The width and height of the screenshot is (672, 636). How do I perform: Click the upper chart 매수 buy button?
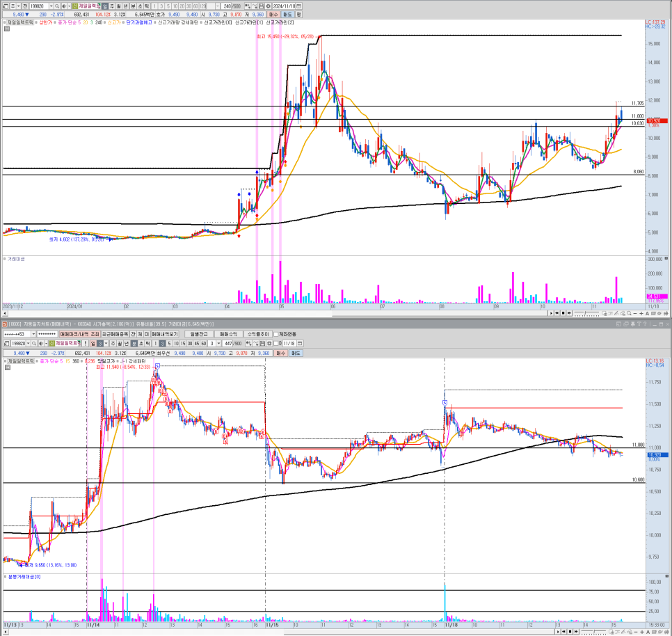[x=273, y=15]
